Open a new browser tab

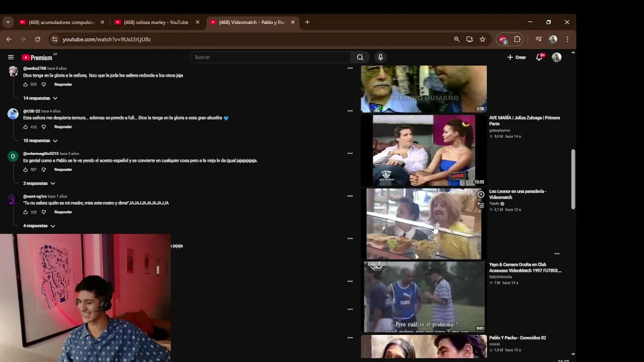coord(307,22)
